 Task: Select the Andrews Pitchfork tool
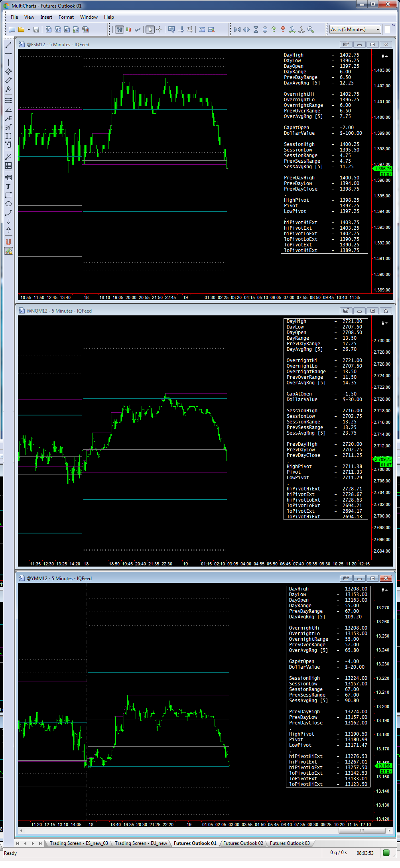pyautogui.click(x=8, y=89)
